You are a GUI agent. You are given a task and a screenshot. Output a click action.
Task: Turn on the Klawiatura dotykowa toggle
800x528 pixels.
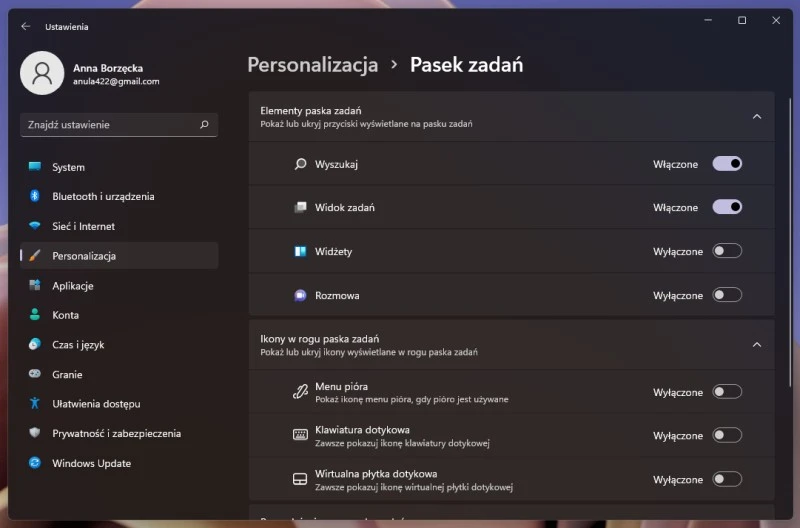(x=727, y=435)
